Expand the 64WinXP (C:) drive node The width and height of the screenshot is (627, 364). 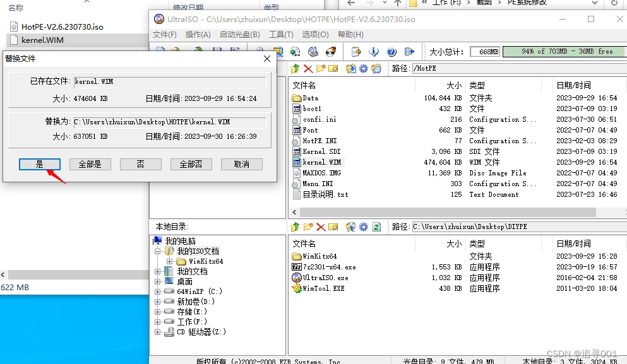click(158, 291)
